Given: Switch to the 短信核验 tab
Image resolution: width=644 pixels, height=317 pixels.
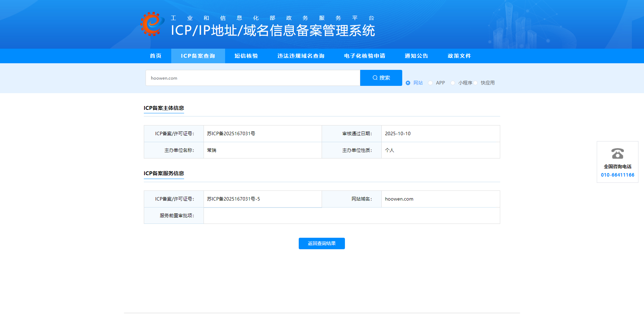Looking at the screenshot, I should tap(246, 56).
